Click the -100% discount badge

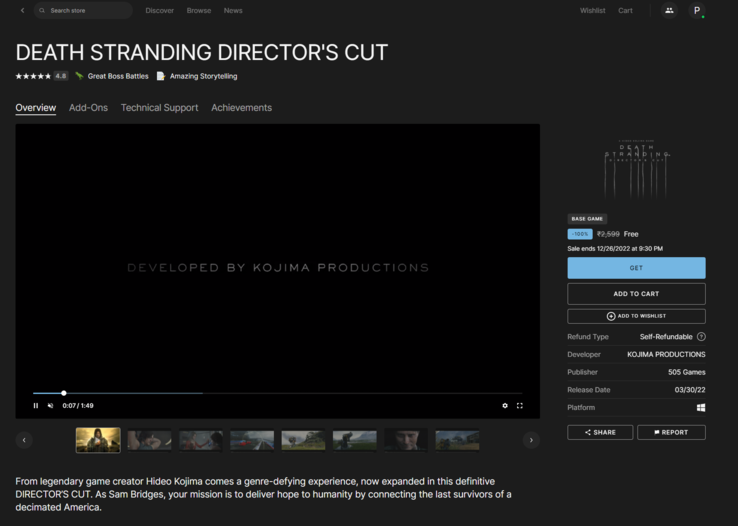coord(580,234)
